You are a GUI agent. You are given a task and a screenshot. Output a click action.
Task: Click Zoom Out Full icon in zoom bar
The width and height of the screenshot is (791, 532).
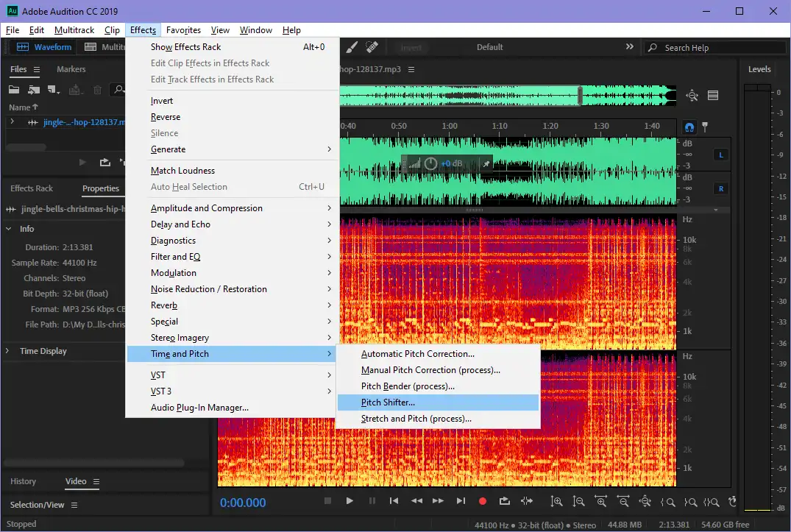[x=645, y=501]
